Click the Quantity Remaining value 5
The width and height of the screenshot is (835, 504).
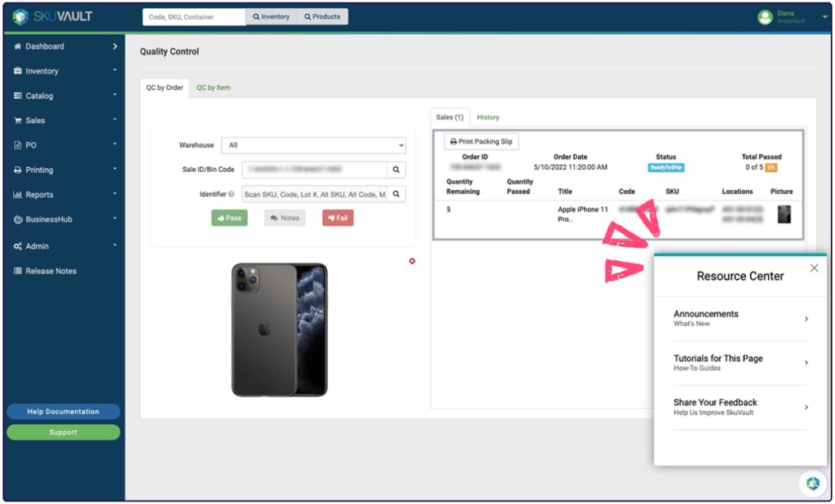click(448, 210)
